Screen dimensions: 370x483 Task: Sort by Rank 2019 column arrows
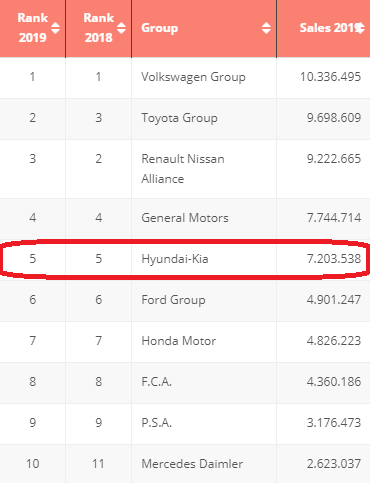(55, 28)
